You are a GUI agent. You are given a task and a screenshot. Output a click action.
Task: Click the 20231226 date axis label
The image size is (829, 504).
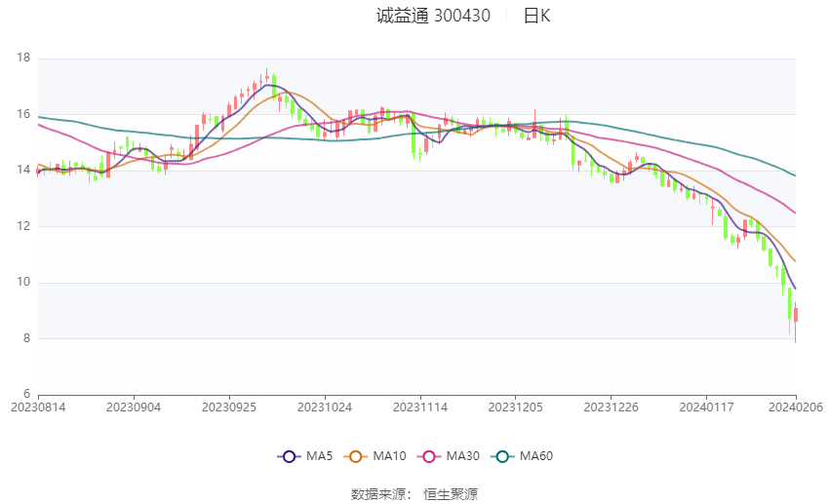612,407
